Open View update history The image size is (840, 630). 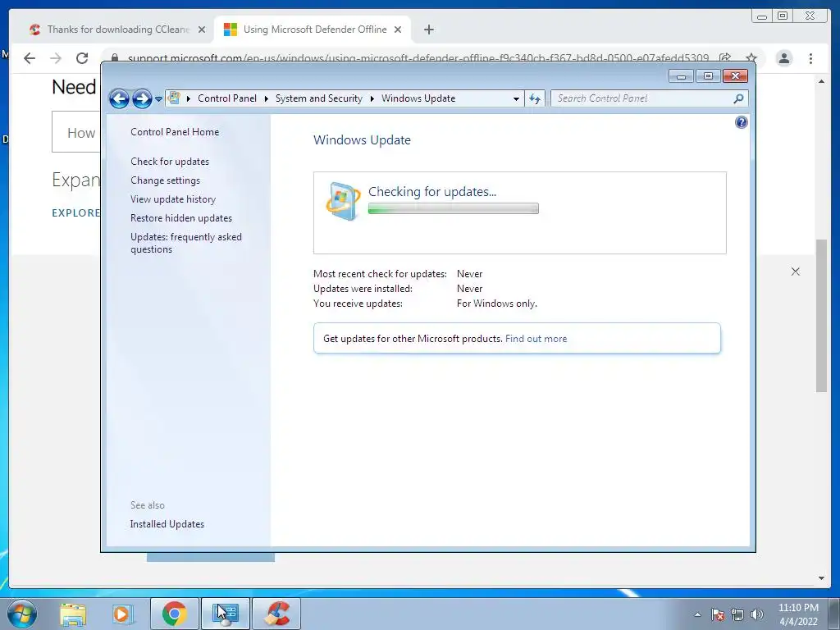(173, 199)
